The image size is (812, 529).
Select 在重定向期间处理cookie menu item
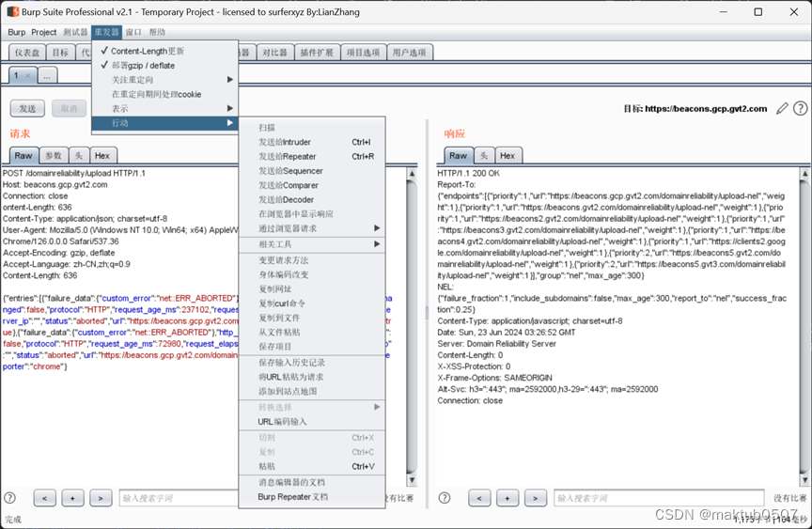click(x=164, y=94)
